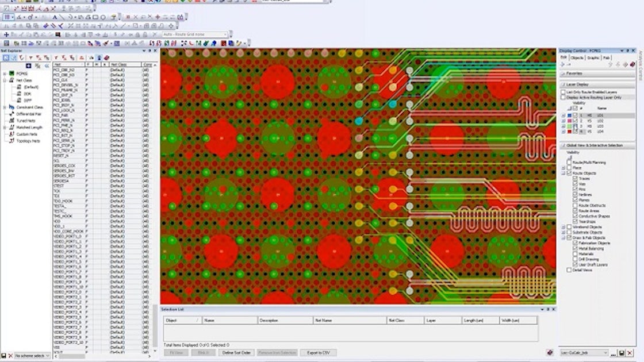
Task: Uncheck the Traces visibility checkbox
Action: [x=575, y=179]
